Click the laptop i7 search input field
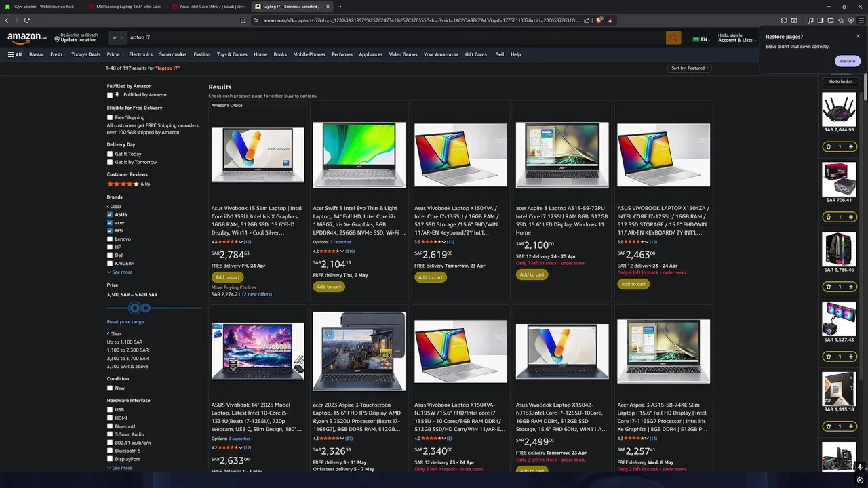 point(395,38)
